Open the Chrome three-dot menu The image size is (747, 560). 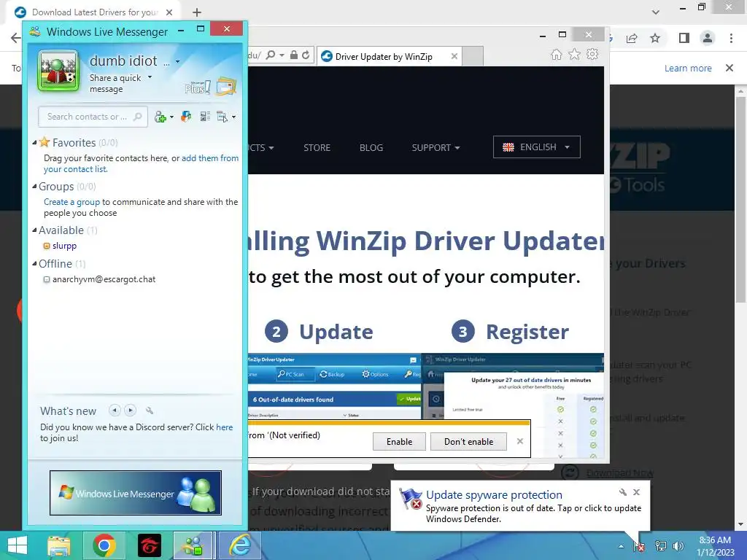click(731, 38)
